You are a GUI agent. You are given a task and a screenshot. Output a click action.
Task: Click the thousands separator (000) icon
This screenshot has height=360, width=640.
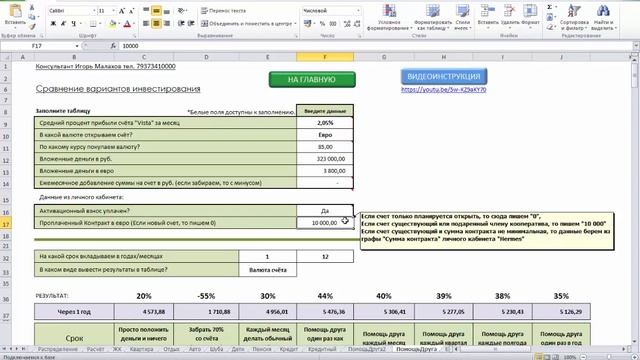(x=333, y=24)
